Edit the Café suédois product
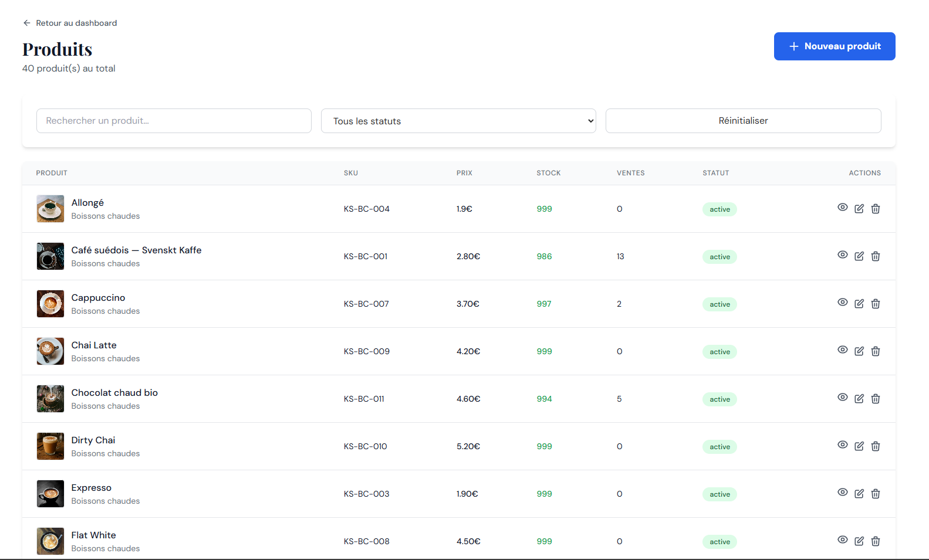 [x=859, y=256]
